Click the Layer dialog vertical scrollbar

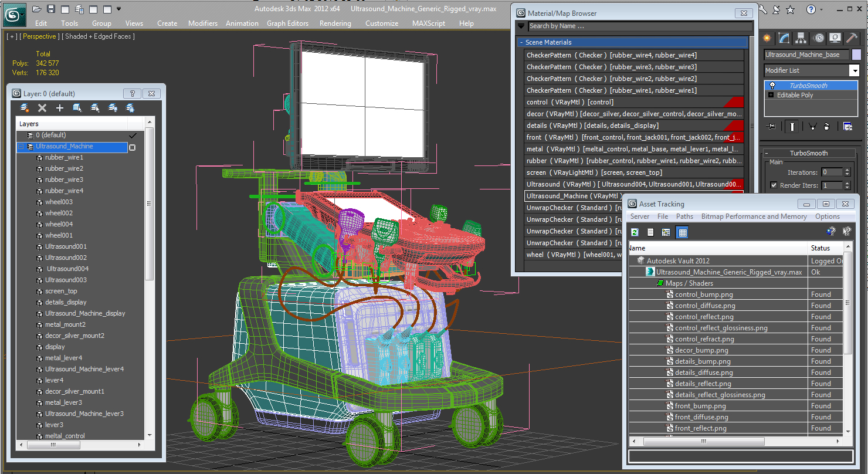pyautogui.click(x=149, y=278)
